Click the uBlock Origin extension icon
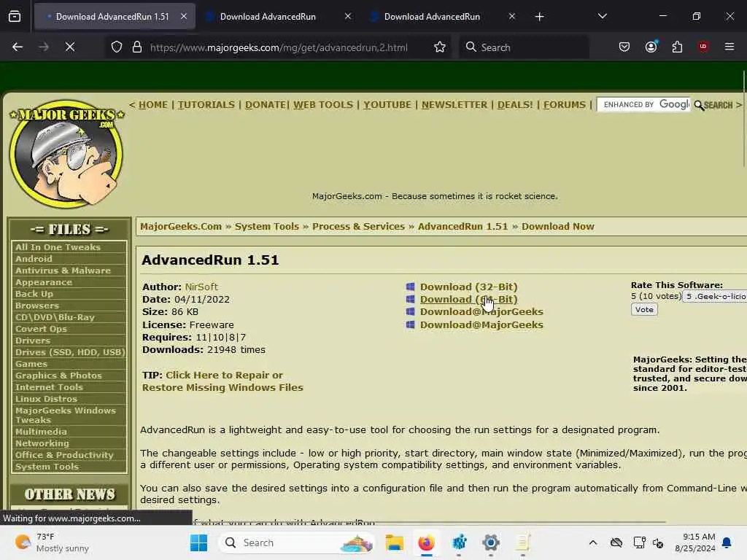747x560 pixels. pos(703,47)
